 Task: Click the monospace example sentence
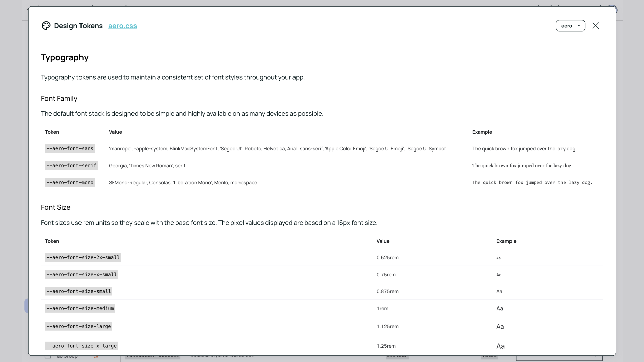tap(532, 183)
